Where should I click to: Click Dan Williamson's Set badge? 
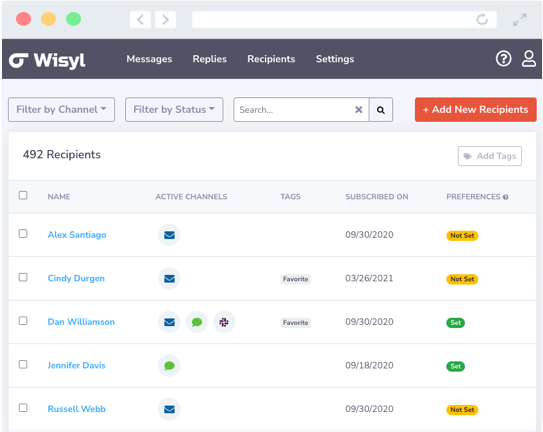click(x=455, y=323)
